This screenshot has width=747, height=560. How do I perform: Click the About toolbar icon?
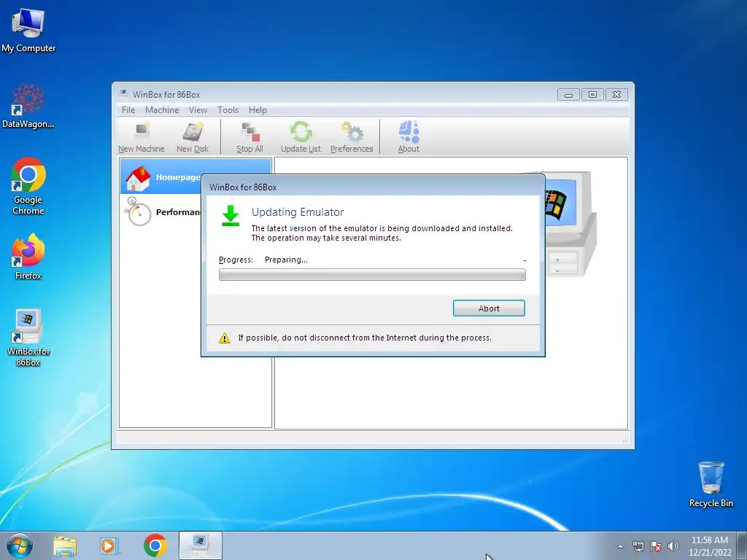[409, 137]
